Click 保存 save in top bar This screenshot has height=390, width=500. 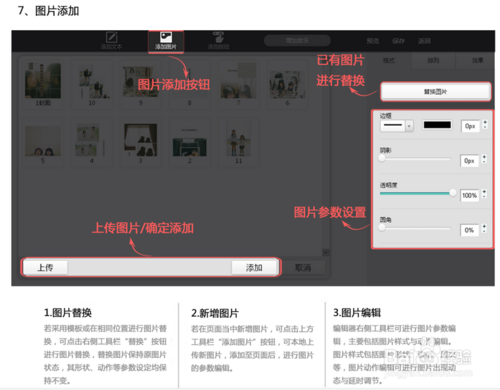coord(398,41)
